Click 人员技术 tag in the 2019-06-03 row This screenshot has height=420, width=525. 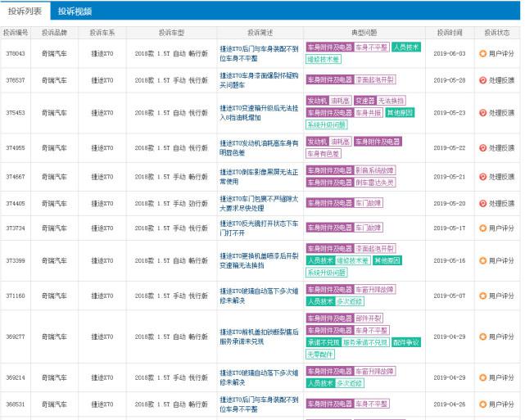[x=406, y=47]
